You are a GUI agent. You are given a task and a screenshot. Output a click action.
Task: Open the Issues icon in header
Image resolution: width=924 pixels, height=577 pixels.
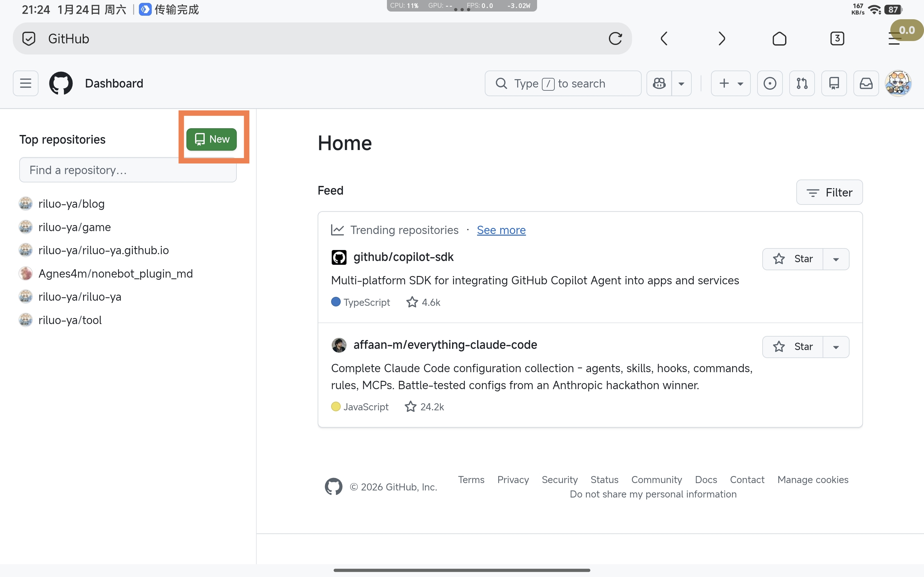pyautogui.click(x=770, y=83)
